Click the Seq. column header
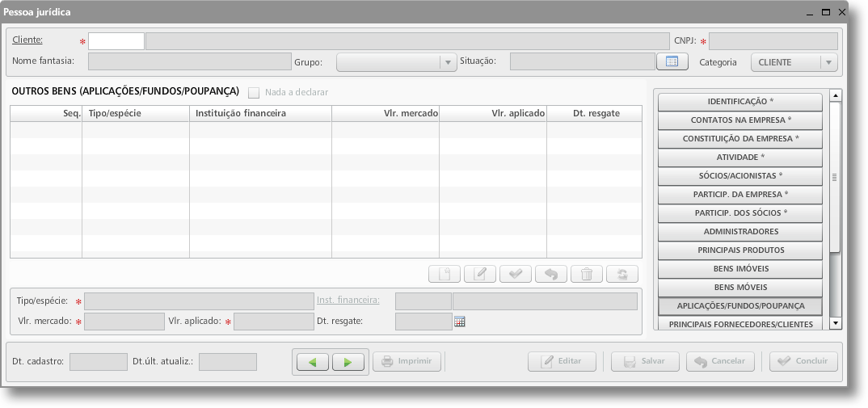Image resolution: width=868 pixels, height=408 pixels. coord(47,113)
